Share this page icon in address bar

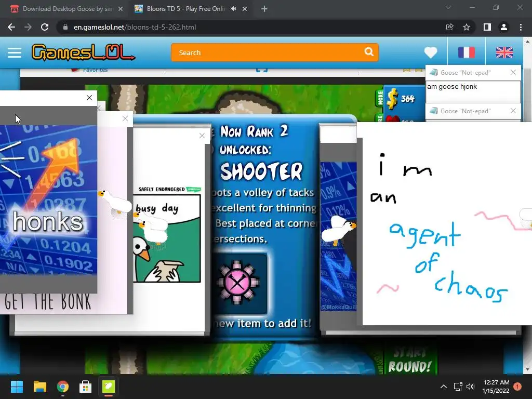(449, 27)
